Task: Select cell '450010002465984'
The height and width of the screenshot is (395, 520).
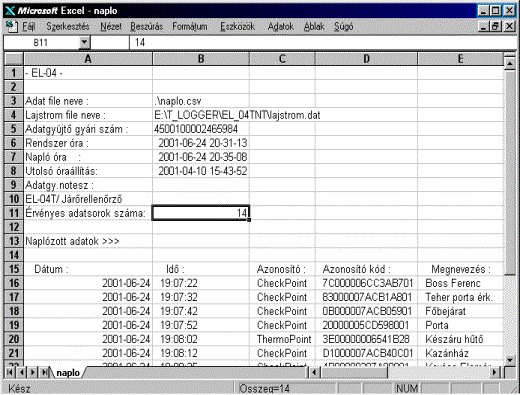Action: coord(201,129)
